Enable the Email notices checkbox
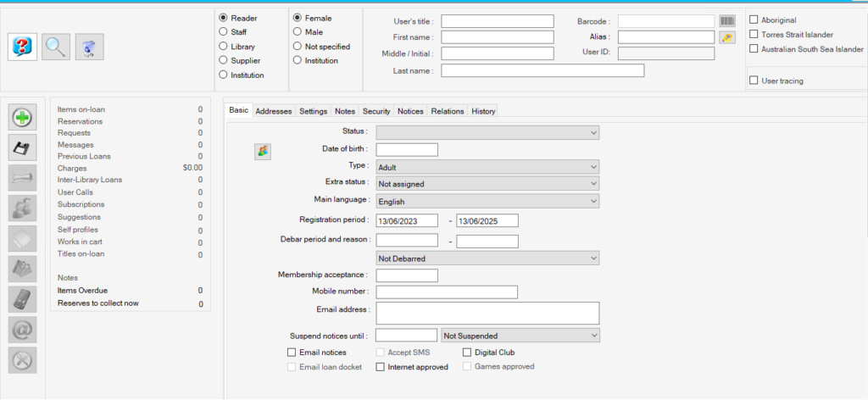Image resolution: width=868 pixels, height=400 pixels. pyautogui.click(x=292, y=353)
